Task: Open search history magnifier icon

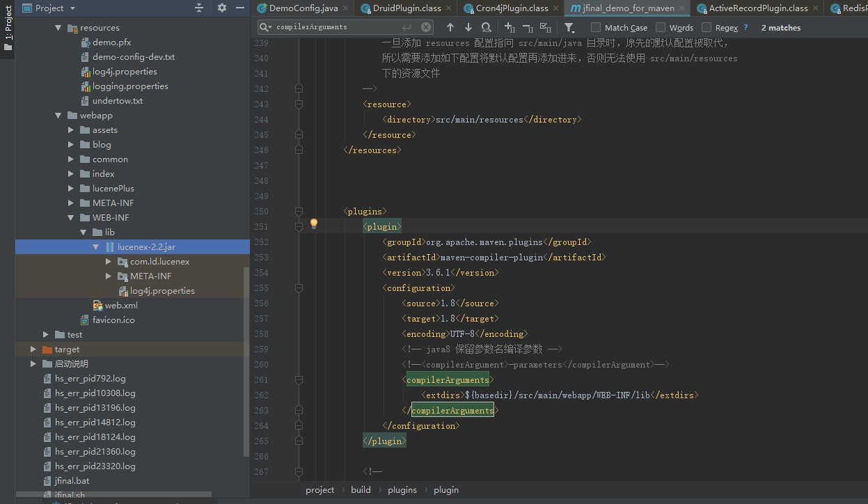Action: pyautogui.click(x=266, y=27)
